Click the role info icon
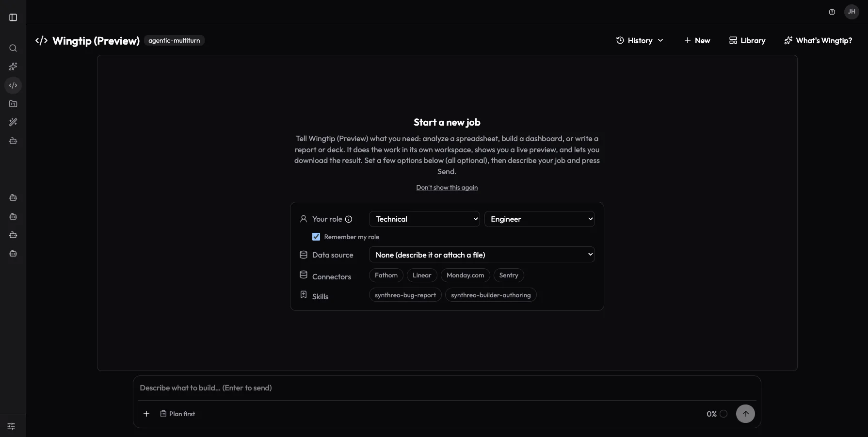868x437 pixels. (349, 219)
